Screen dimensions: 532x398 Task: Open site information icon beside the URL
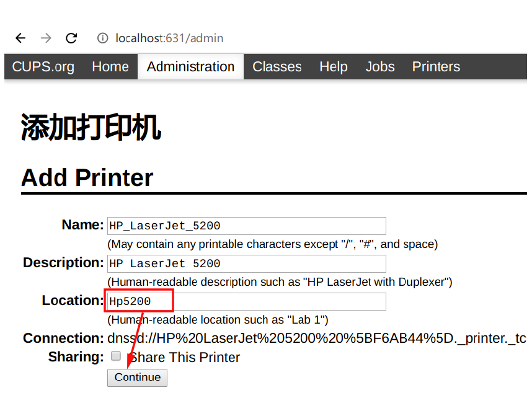tap(102, 38)
